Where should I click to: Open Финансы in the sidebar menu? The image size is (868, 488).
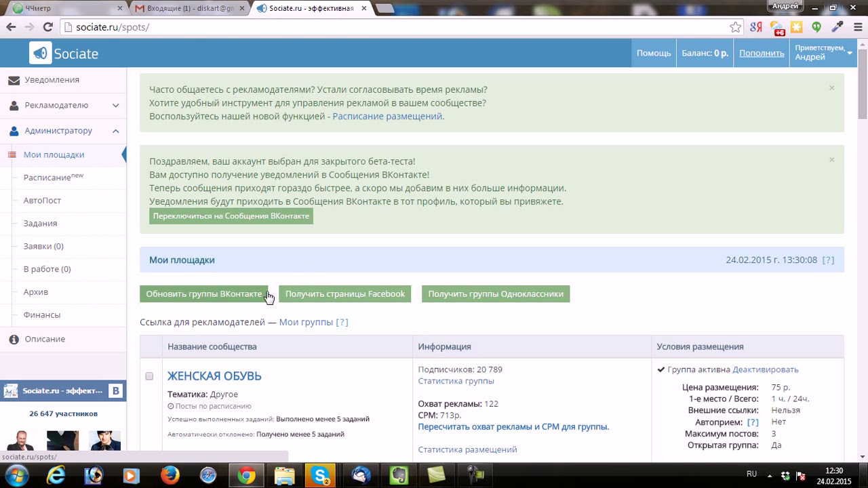pos(42,315)
